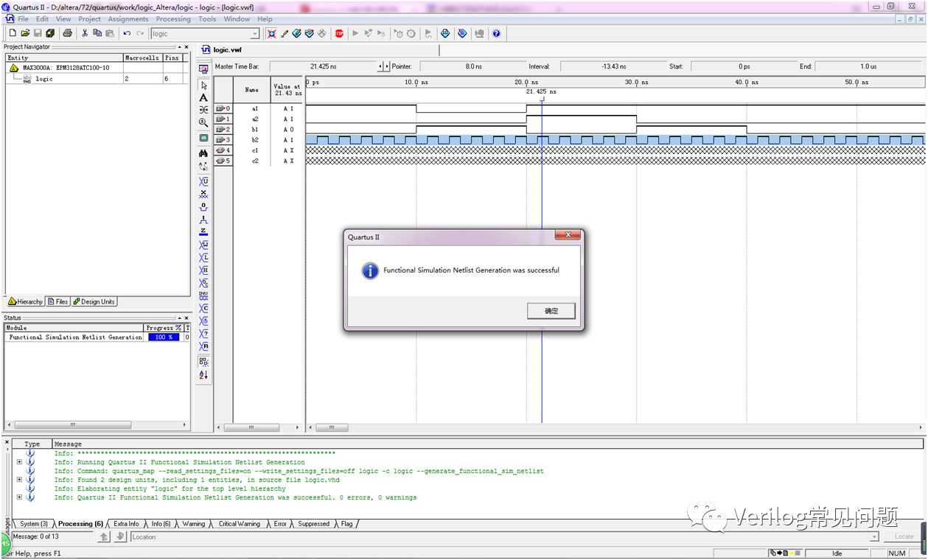Apply Uninitialized (U) waveform value

[x=203, y=181]
